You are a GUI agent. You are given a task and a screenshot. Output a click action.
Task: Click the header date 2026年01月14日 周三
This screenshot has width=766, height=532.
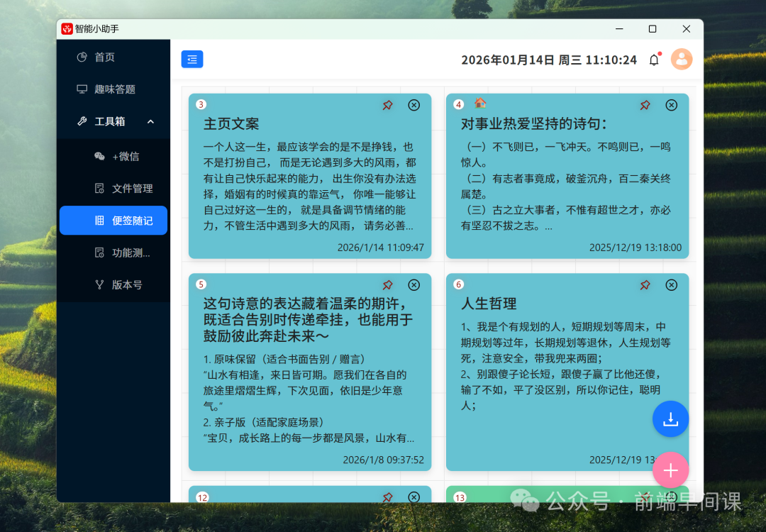pos(521,60)
